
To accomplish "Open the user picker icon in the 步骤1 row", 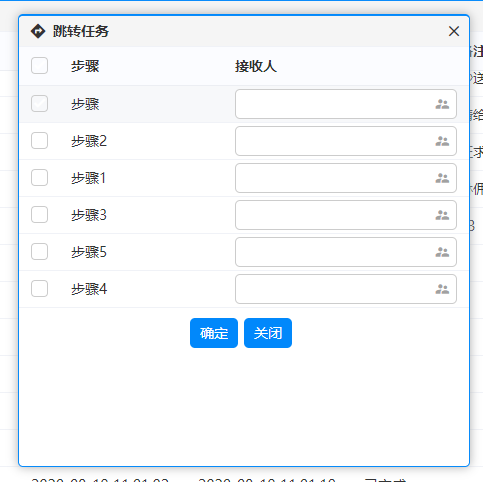I will (x=442, y=178).
